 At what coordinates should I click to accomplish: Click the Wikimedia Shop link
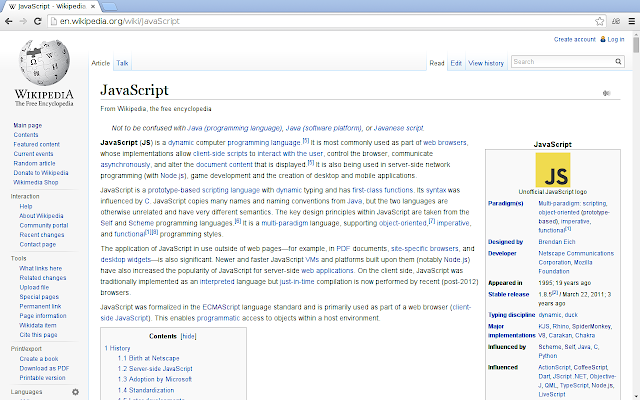(36, 182)
